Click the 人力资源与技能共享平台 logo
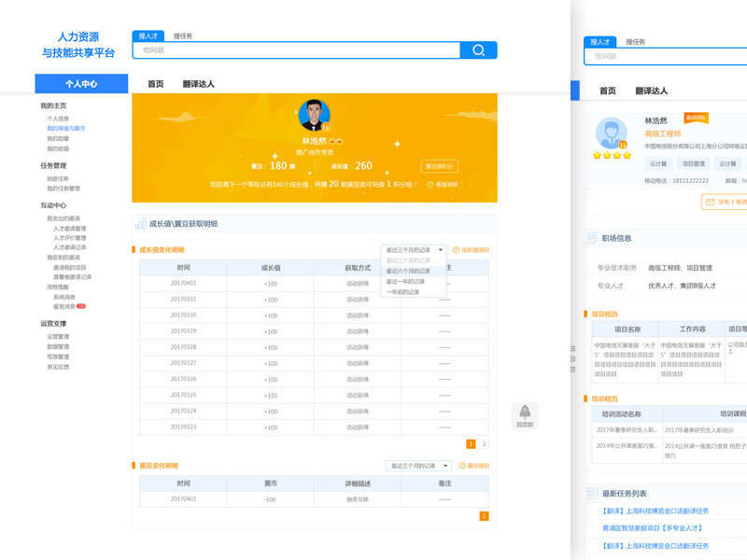 point(78,45)
